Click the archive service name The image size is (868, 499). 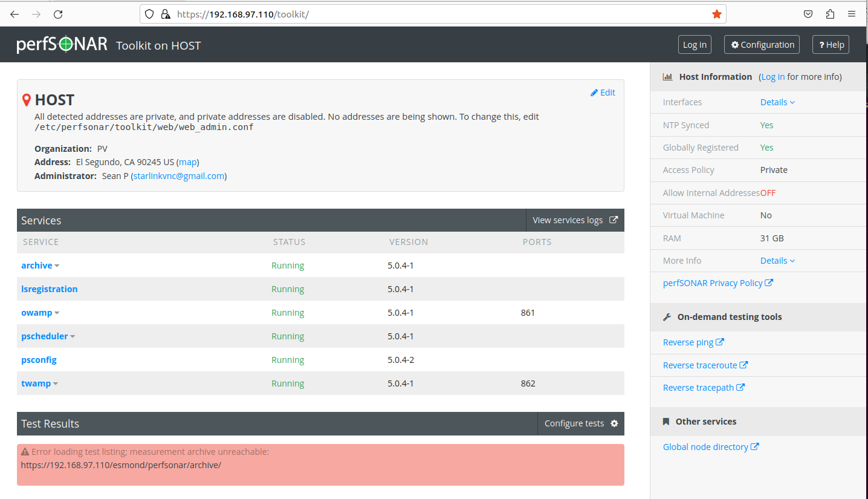(x=37, y=266)
